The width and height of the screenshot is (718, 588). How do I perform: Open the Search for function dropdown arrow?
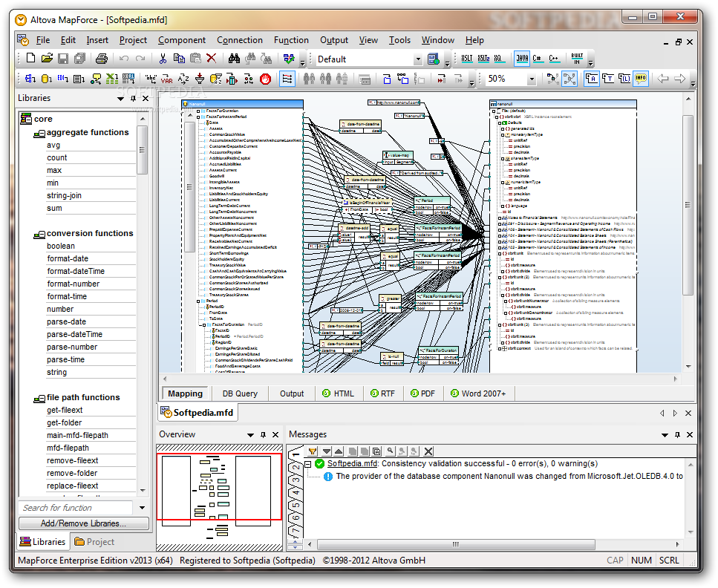tap(142, 507)
